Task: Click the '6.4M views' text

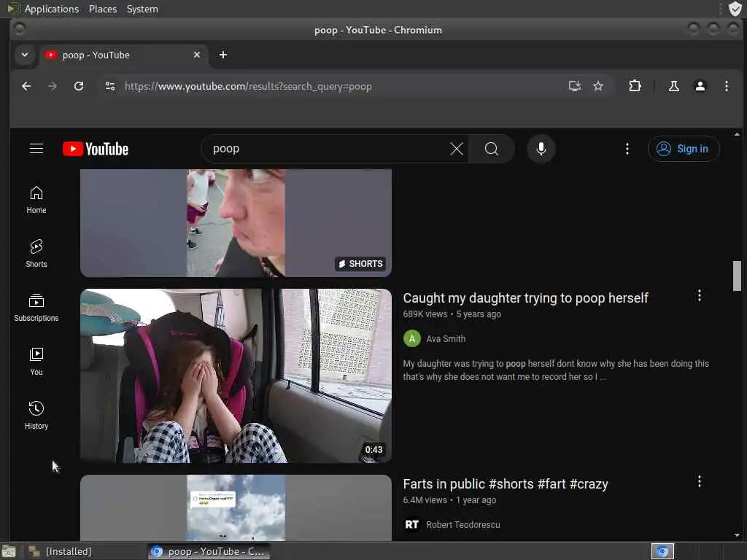Action: pos(425,500)
